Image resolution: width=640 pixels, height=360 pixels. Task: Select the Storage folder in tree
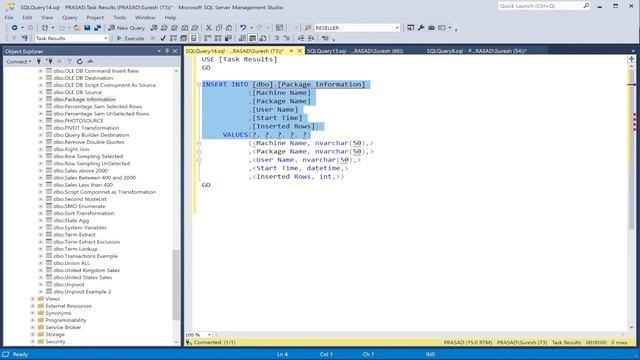(55, 334)
